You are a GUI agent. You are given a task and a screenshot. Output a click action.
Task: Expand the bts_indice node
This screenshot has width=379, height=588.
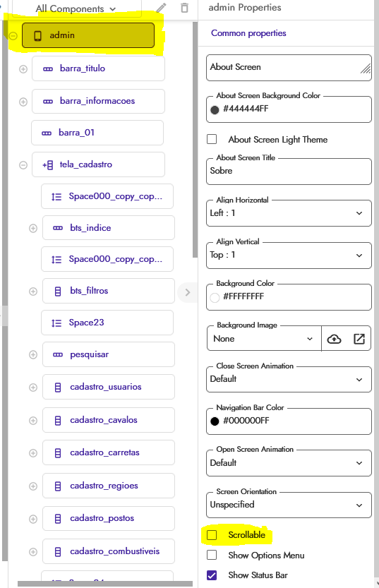(x=33, y=229)
